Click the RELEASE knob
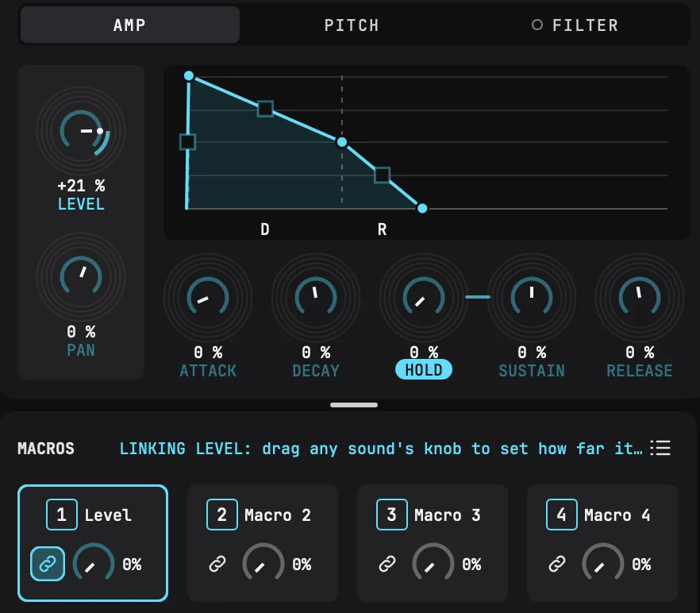This screenshot has width=700, height=613. tap(640, 298)
